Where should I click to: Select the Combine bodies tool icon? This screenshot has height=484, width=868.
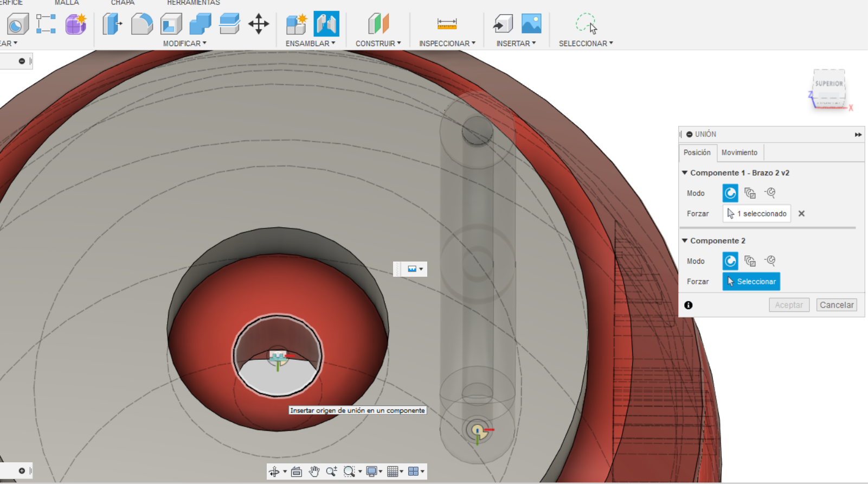[201, 24]
